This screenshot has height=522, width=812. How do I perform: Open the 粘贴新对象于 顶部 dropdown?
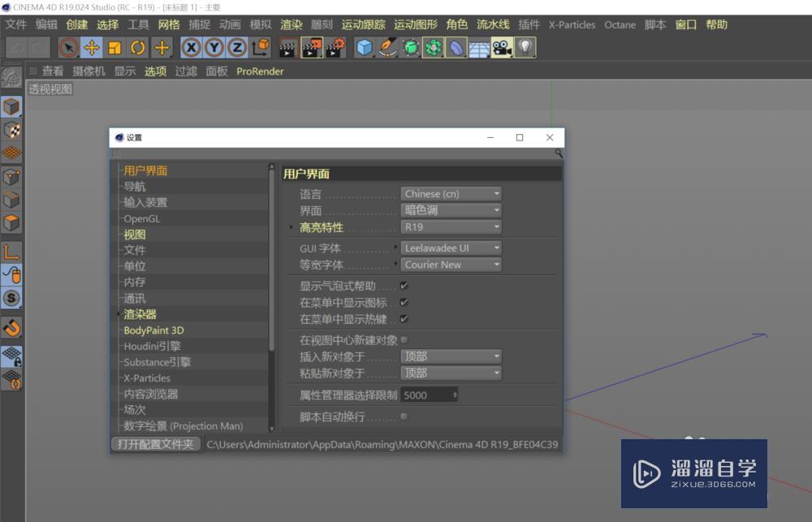(451, 373)
